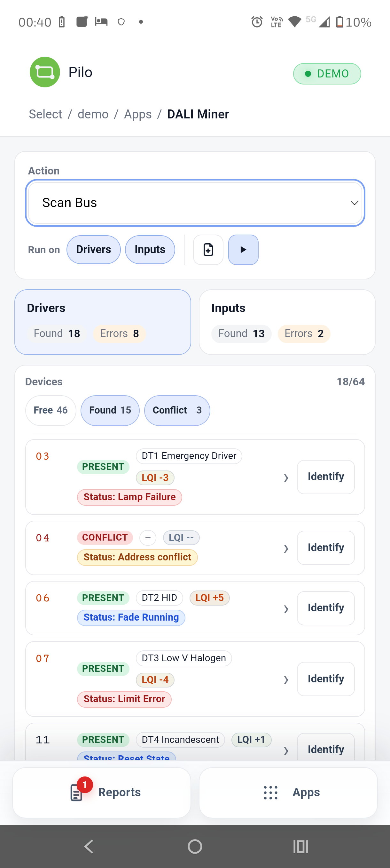Screen dimensions: 390x868
Task: Click the DALI Miner breadcrumb title
Action: (198, 114)
